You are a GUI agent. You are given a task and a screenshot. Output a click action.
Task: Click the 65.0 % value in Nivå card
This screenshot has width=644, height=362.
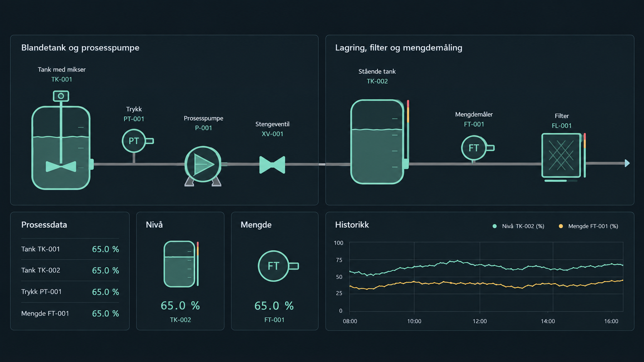(x=180, y=305)
